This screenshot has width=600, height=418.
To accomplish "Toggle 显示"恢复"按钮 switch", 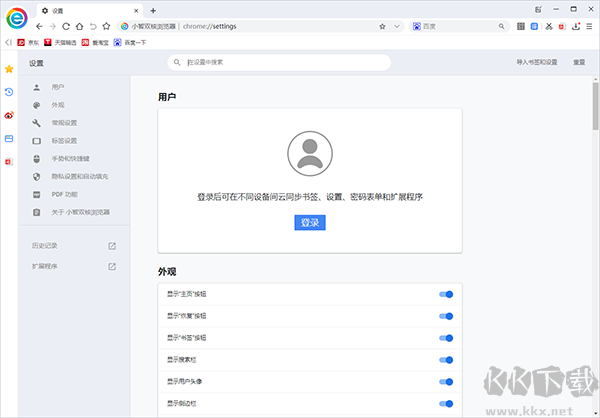I will pyautogui.click(x=446, y=316).
